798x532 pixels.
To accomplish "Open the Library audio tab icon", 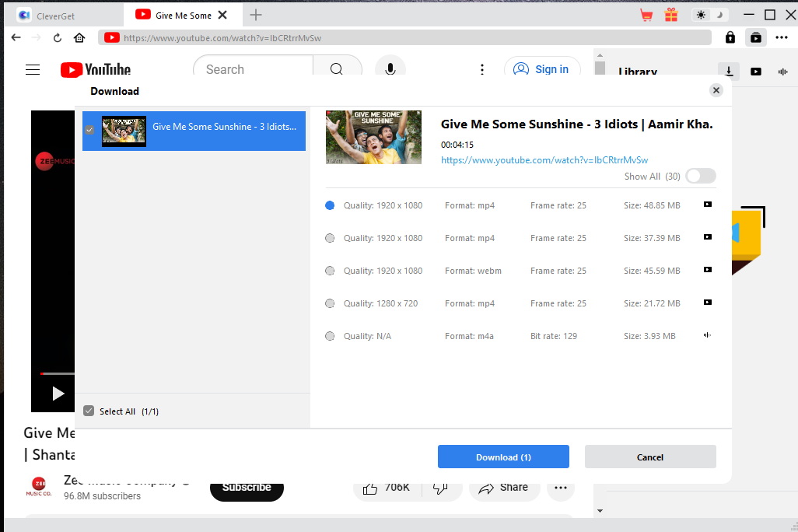I will [x=782, y=72].
